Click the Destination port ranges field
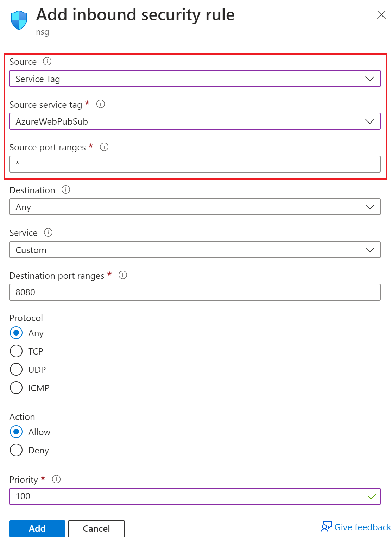The height and width of the screenshot is (545, 392). click(x=195, y=292)
